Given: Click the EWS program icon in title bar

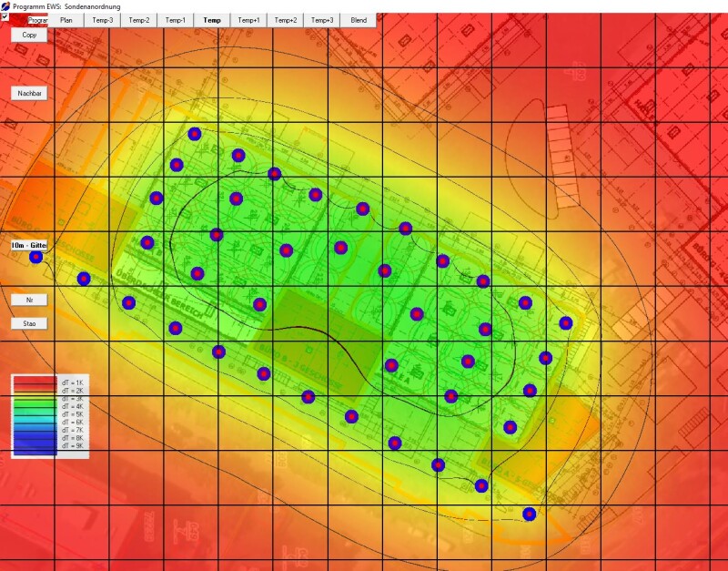Looking at the screenshot, I should click(5, 5).
